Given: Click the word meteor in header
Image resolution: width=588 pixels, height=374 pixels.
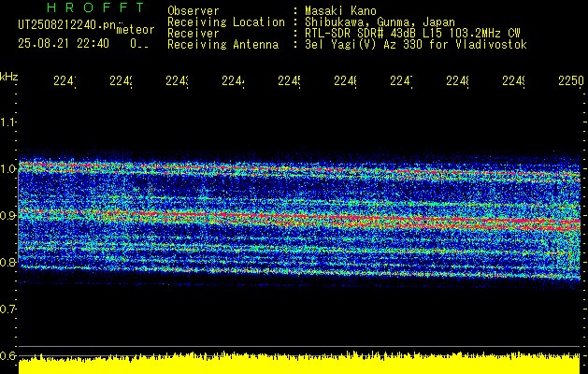Looking at the screenshot, I should coord(136,30).
